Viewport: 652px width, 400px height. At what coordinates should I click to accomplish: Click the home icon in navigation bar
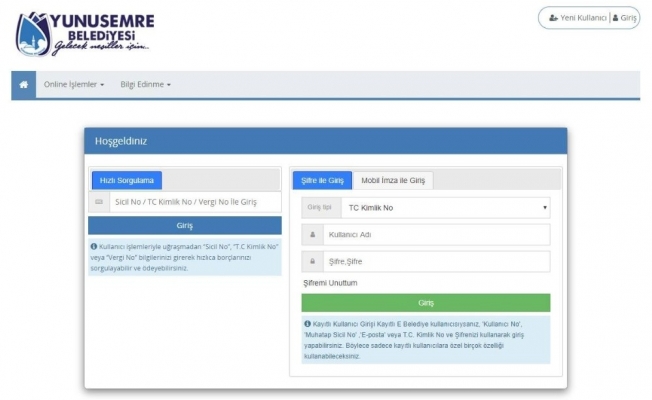point(23,85)
